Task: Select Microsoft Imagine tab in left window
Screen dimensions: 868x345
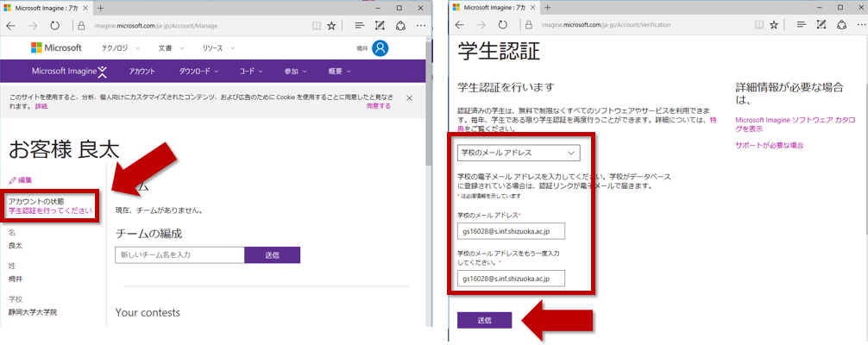Action: click(x=47, y=9)
